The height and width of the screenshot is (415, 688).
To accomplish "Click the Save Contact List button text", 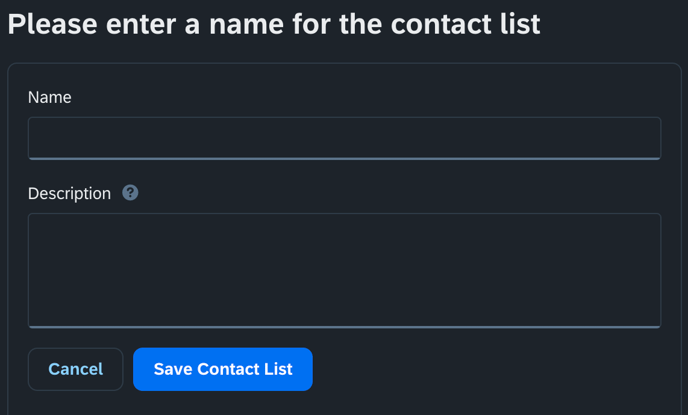I will (x=223, y=369).
